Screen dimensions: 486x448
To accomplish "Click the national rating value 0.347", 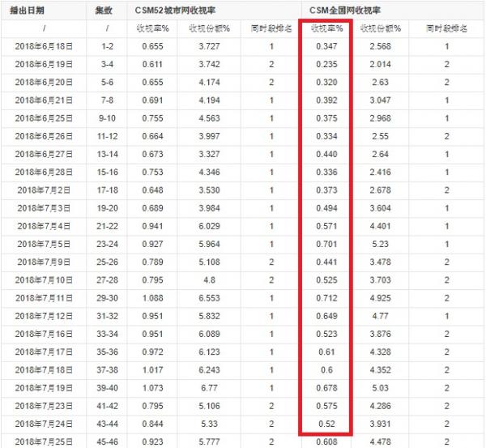I will 326,46.
